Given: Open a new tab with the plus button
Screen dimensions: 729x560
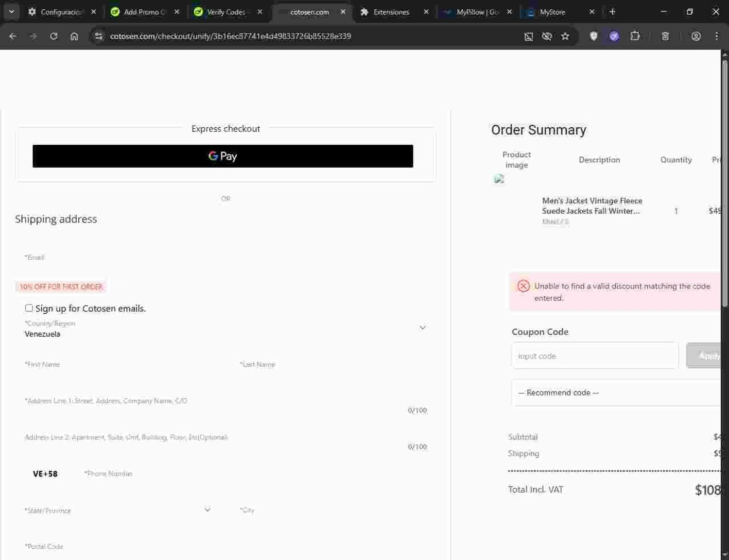Looking at the screenshot, I should pyautogui.click(x=612, y=12).
